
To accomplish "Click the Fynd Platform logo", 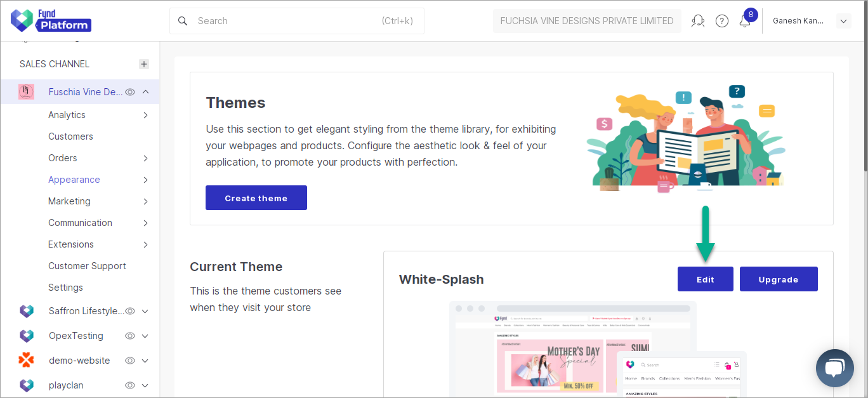I will (51, 21).
